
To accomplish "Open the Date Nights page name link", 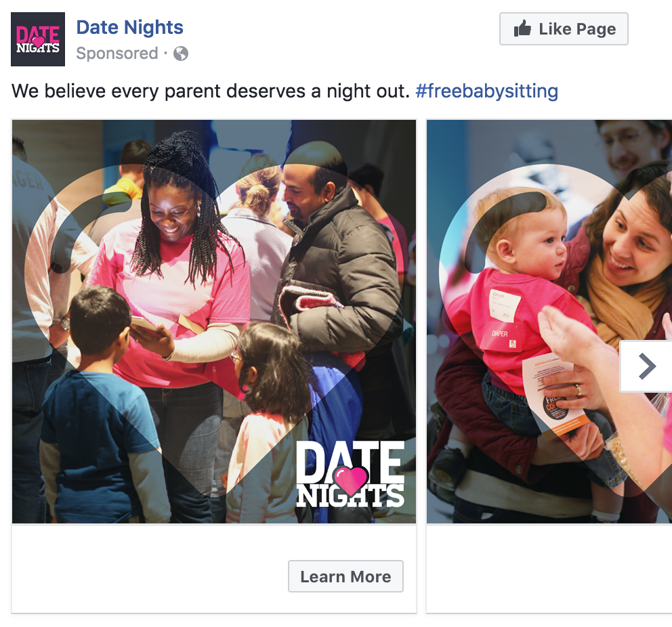I will point(129,27).
